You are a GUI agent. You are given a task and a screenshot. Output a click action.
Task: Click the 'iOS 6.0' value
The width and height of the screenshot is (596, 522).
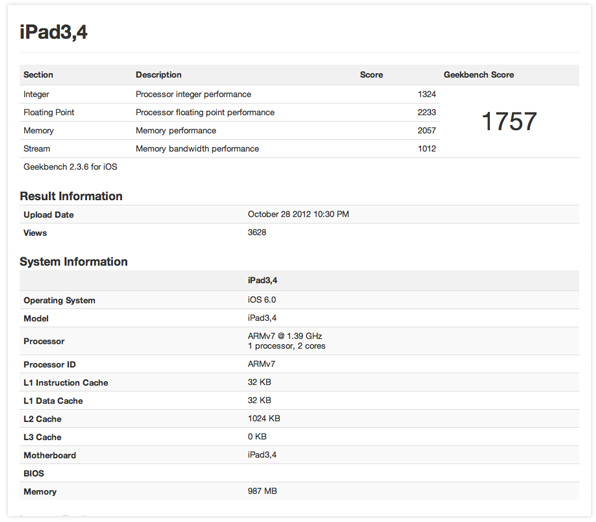point(262,300)
